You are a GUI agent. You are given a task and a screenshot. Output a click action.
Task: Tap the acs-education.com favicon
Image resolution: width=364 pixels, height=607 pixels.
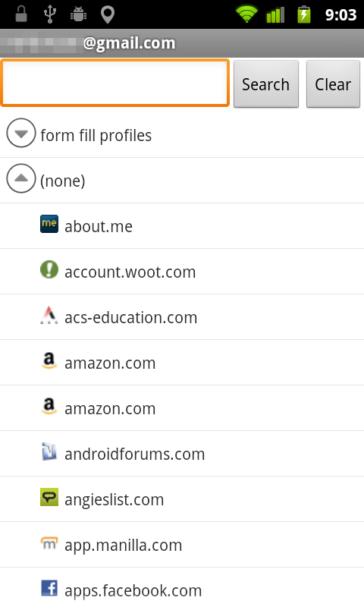tap(49, 315)
